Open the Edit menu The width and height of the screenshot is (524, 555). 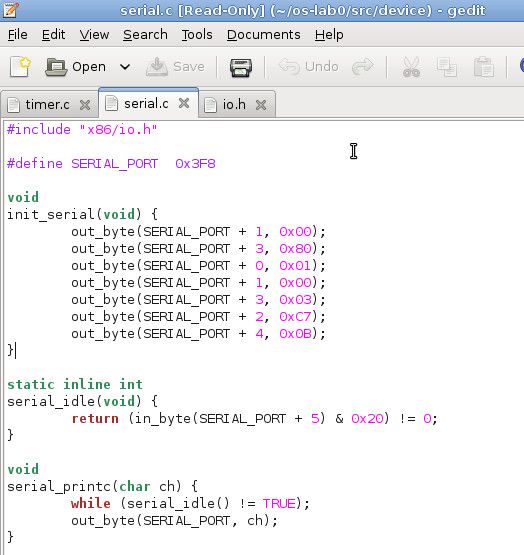click(x=53, y=35)
